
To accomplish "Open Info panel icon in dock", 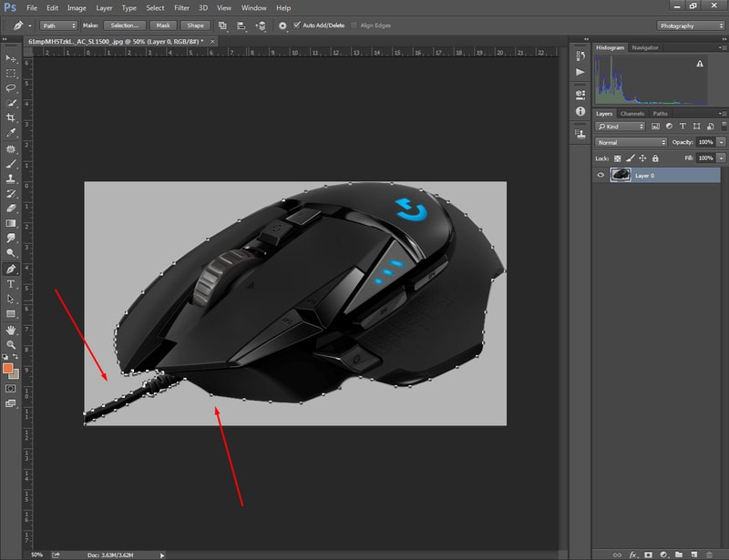I will [x=580, y=111].
